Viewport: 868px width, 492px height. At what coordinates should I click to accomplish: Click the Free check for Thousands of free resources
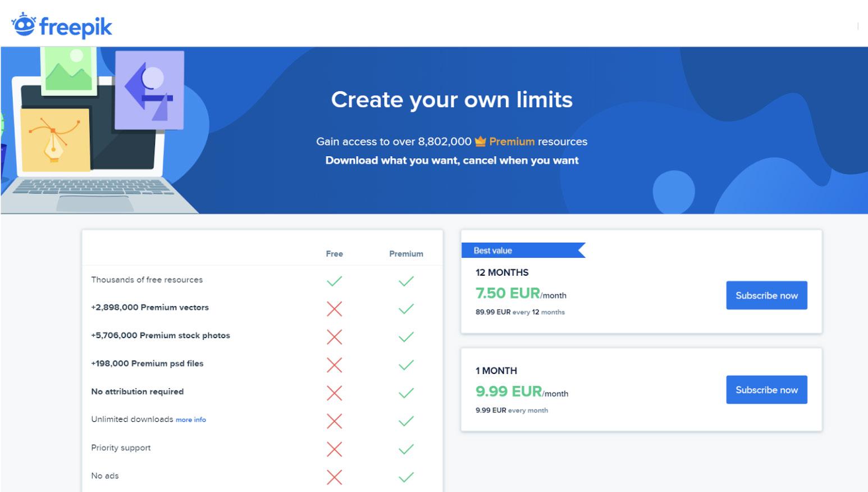coord(335,281)
